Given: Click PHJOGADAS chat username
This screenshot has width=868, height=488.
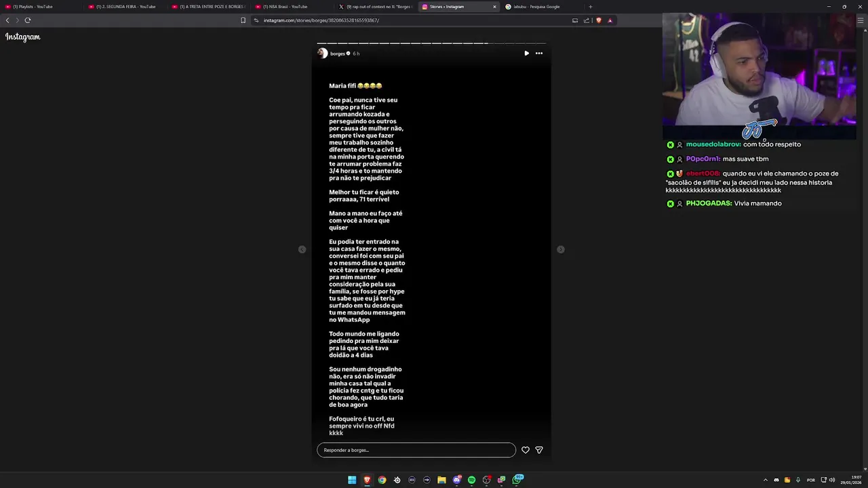Looking at the screenshot, I should coord(709,203).
